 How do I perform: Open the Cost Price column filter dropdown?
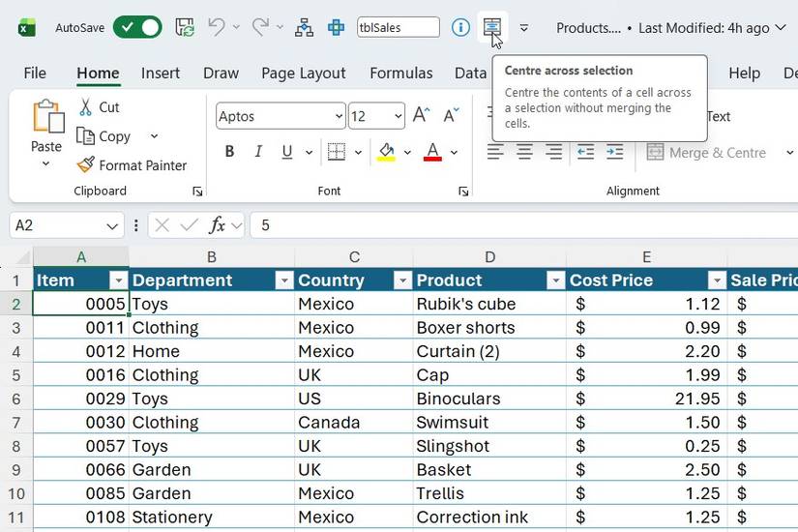click(717, 280)
